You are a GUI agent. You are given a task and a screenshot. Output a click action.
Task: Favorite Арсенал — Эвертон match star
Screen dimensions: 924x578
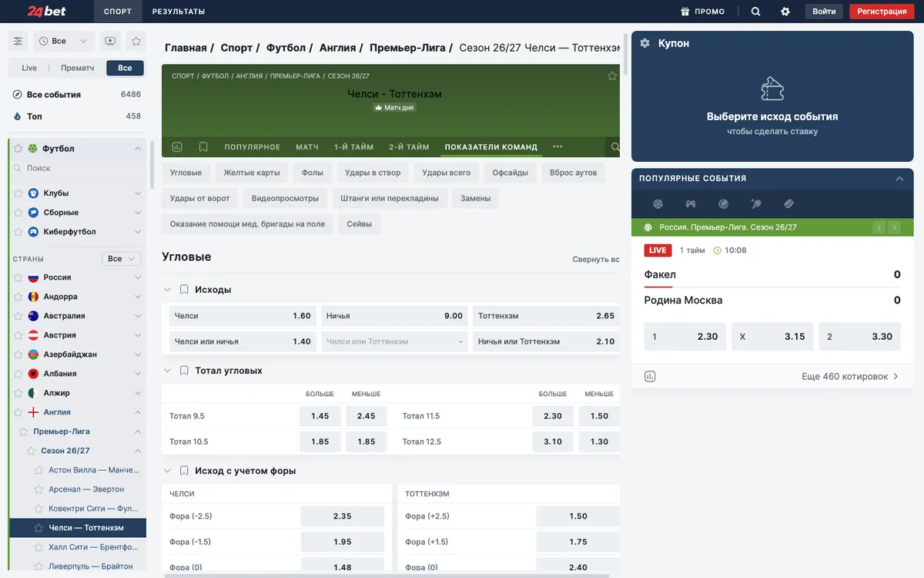(x=40, y=489)
